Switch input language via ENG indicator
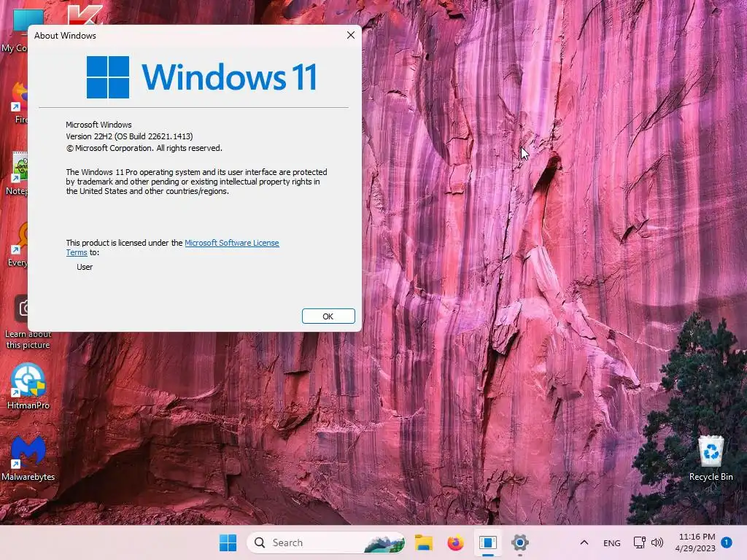This screenshot has height=560, width=747. pyautogui.click(x=612, y=542)
